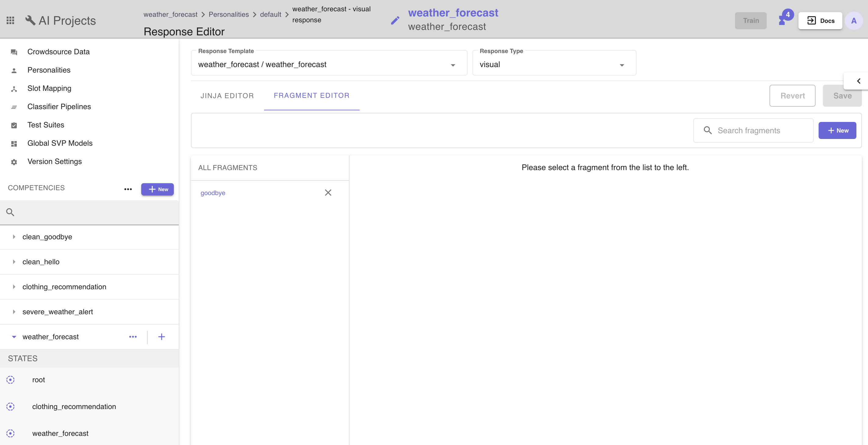The height and width of the screenshot is (445, 868).
Task: Collapse the right side panel chevron
Action: point(859,81)
